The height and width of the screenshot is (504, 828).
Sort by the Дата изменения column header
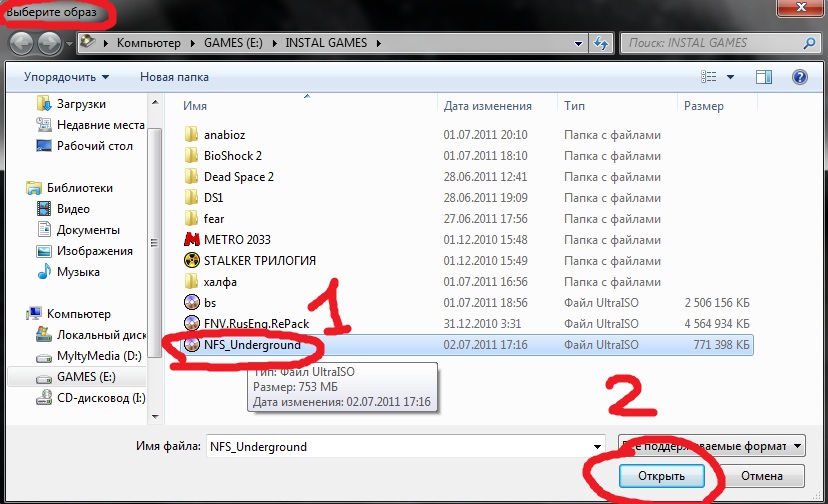(x=487, y=106)
